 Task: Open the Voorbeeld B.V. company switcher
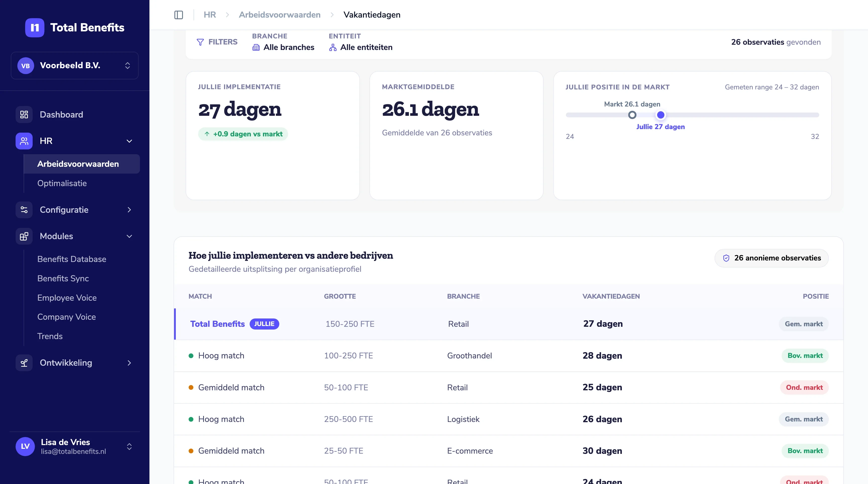point(74,65)
